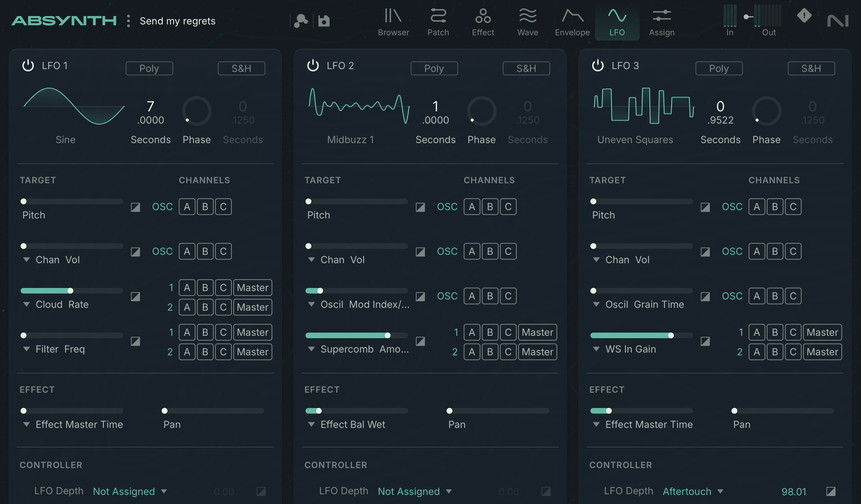Enable Poly mode for LFO 2

[x=434, y=68]
